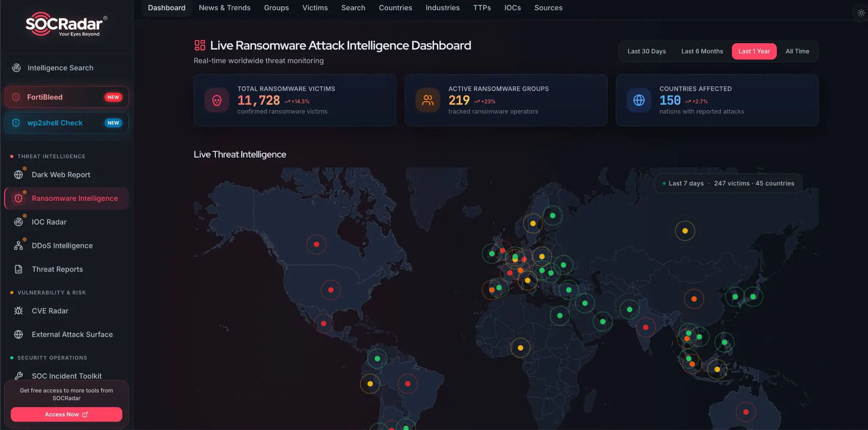The width and height of the screenshot is (868, 430).
Task: Click the +2.7% countries trend indicator
Action: click(x=696, y=102)
